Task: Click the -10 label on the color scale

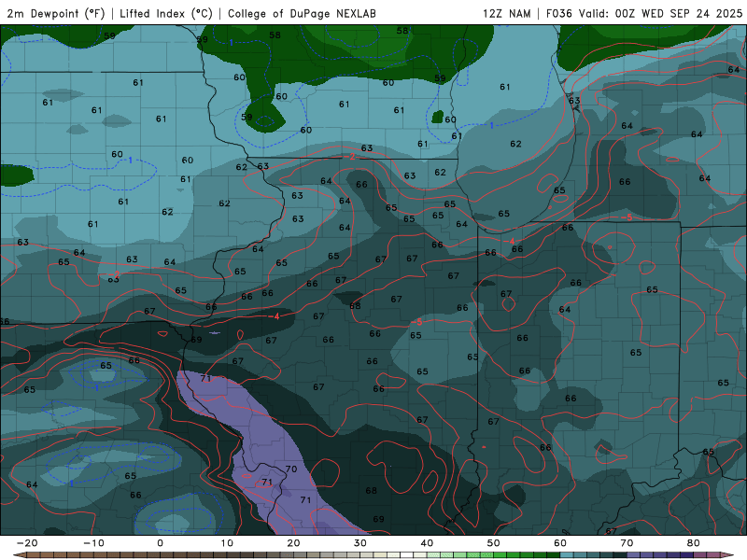Action: click(x=93, y=543)
